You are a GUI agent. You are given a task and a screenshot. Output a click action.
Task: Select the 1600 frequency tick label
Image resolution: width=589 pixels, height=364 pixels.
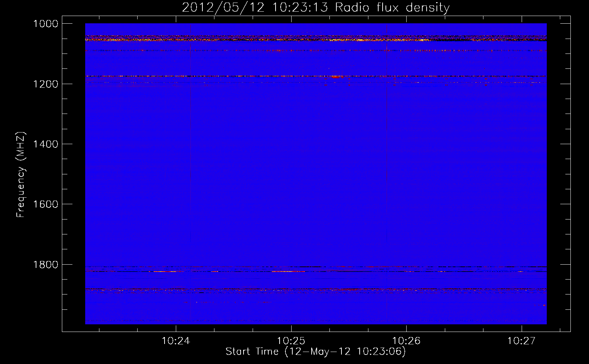point(46,204)
